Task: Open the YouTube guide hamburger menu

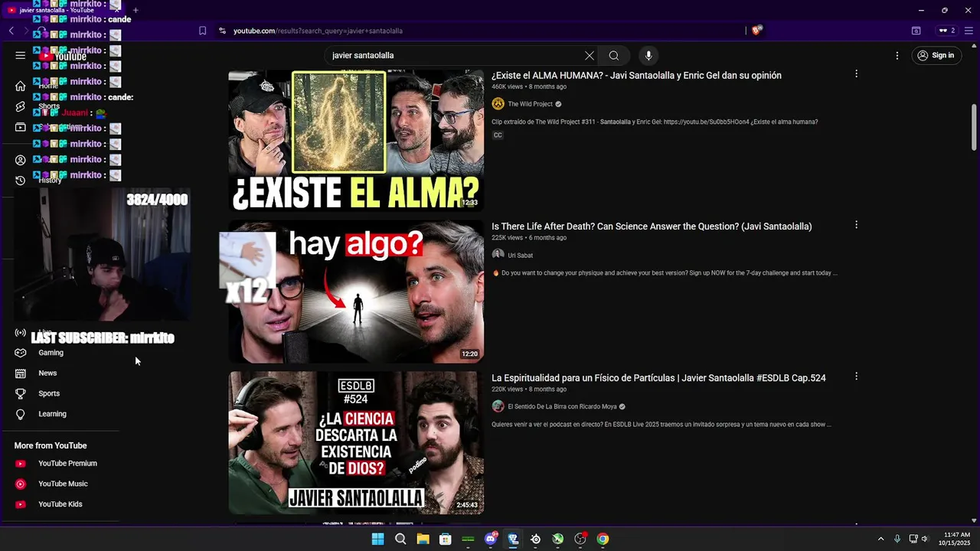Action: (21, 55)
